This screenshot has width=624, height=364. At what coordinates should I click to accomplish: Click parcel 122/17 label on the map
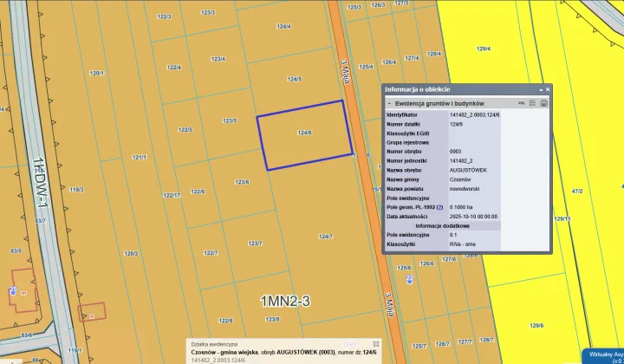coord(172,195)
